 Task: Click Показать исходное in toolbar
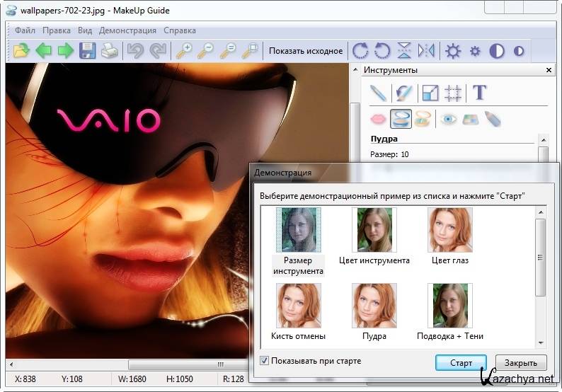click(x=306, y=51)
